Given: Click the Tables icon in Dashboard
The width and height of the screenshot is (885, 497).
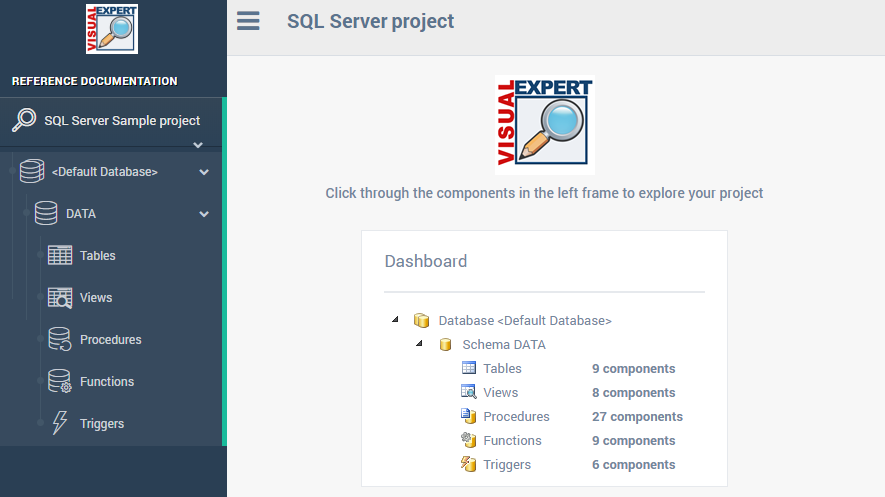Looking at the screenshot, I should tap(468, 368).
